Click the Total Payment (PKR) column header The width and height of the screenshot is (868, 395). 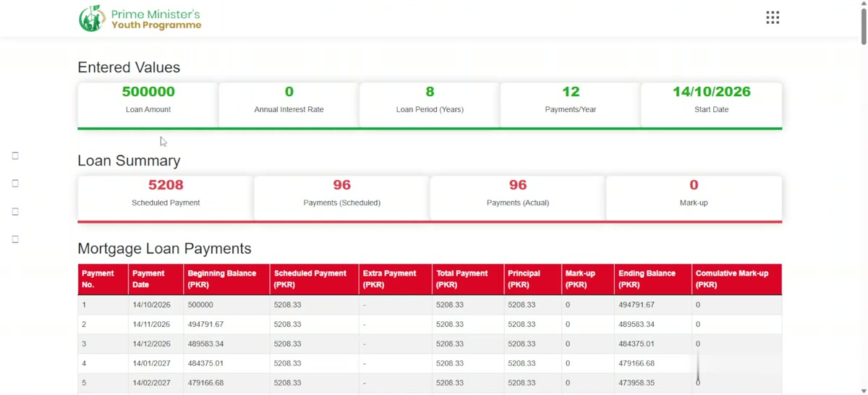(x=467, y=279)
